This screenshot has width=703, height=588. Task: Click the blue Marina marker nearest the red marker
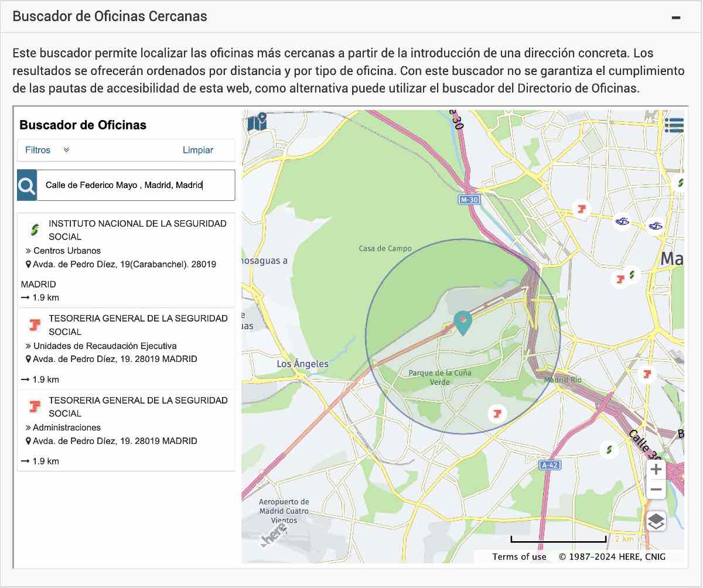pos(622,221)
